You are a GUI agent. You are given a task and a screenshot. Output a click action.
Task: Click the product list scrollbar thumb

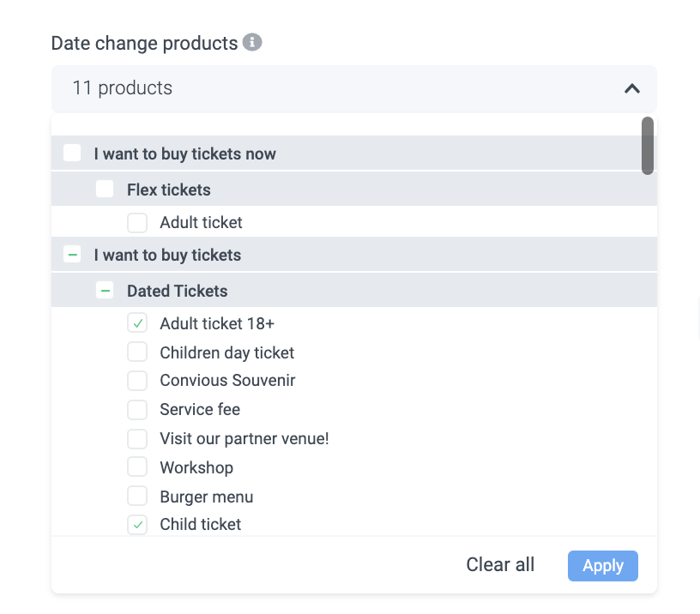point(648,146)
